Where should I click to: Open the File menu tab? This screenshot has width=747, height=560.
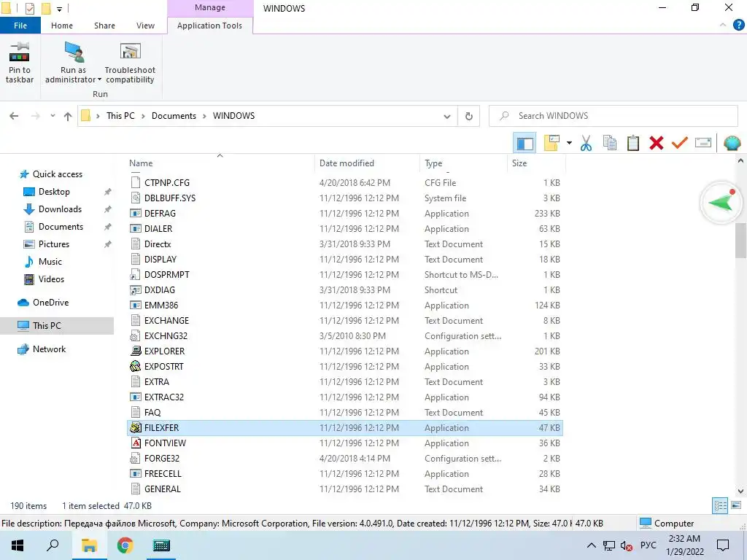click(x=20, y=26)
